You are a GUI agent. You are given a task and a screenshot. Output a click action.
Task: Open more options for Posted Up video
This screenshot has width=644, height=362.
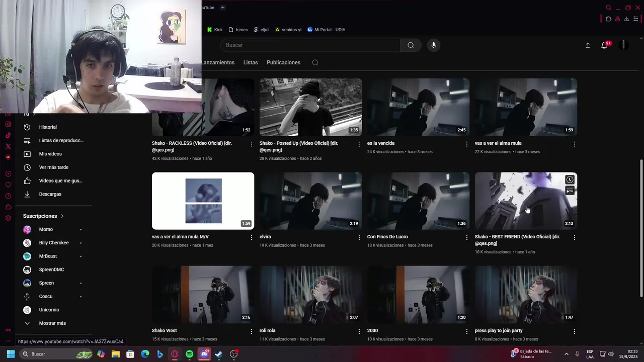pyautogui.click(x=359, y=144)
